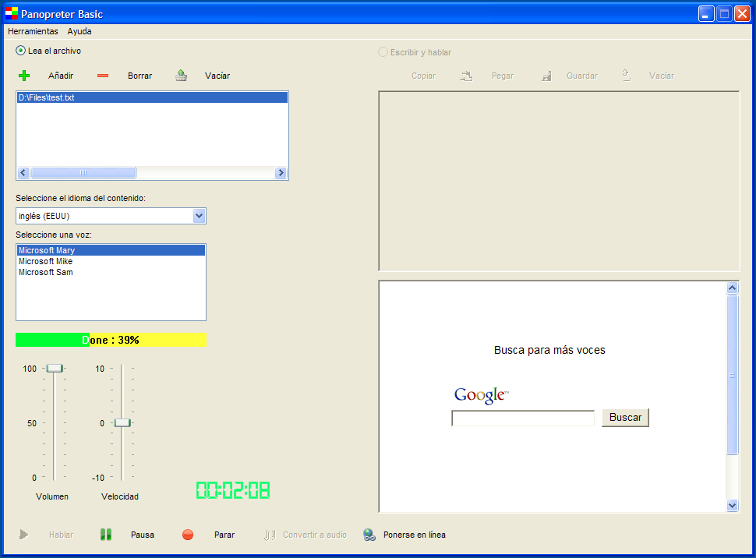Screen dimensions: 756x558
Task: Click the green plus Añadir icon
Action: click(24, 76)
